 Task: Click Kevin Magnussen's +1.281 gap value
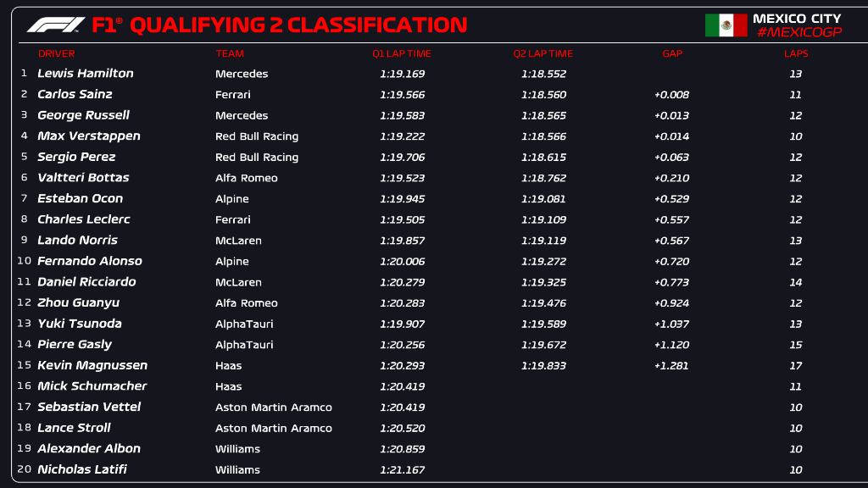[x=671, y=366]
